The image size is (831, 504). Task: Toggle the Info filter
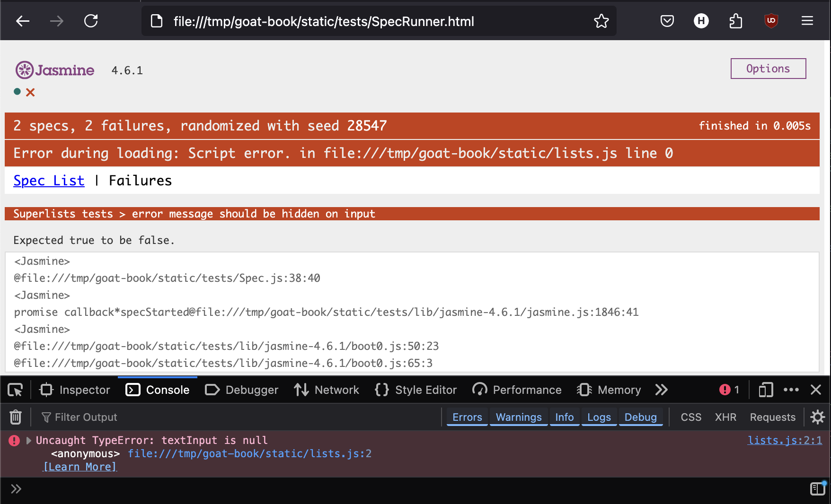pos(565,417)
